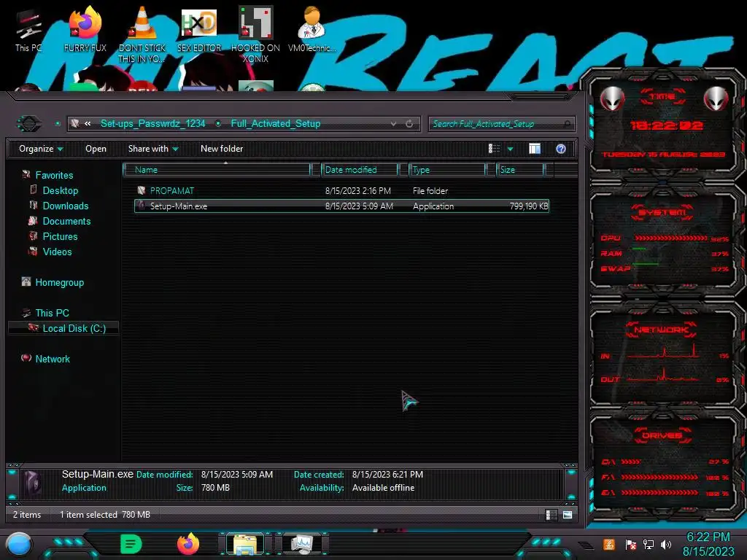The image size is (747, 560).
Task: Switch to details view in status bar
Action: tap(551, 515)
